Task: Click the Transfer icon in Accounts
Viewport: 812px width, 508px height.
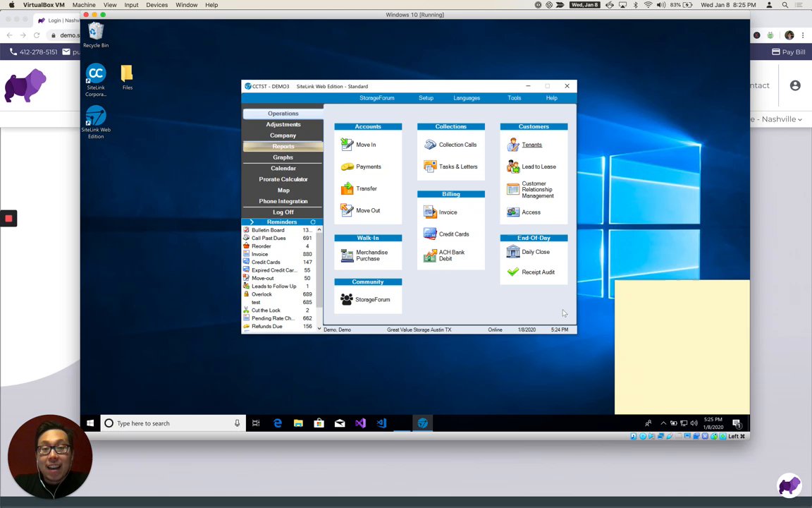Action: click(347, 188)
